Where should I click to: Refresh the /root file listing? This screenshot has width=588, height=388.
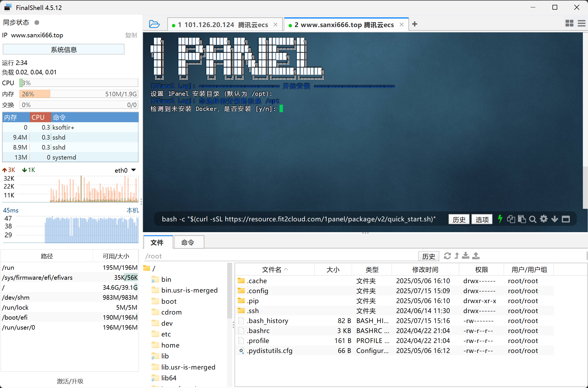click(x=447, y=256)
